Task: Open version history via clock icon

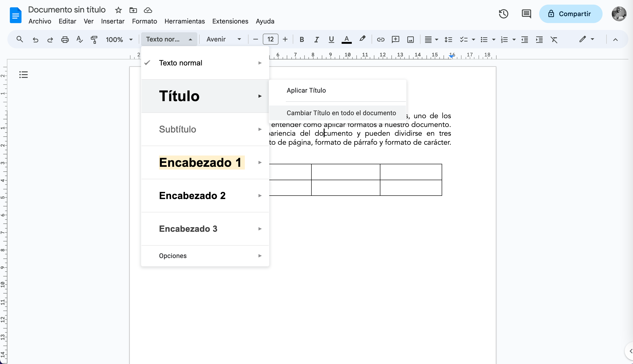Action: (503, 14)
